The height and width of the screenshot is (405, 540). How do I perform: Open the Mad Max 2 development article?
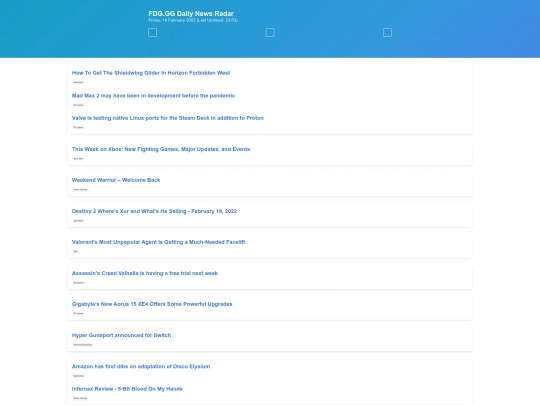(x=153, y=95)
